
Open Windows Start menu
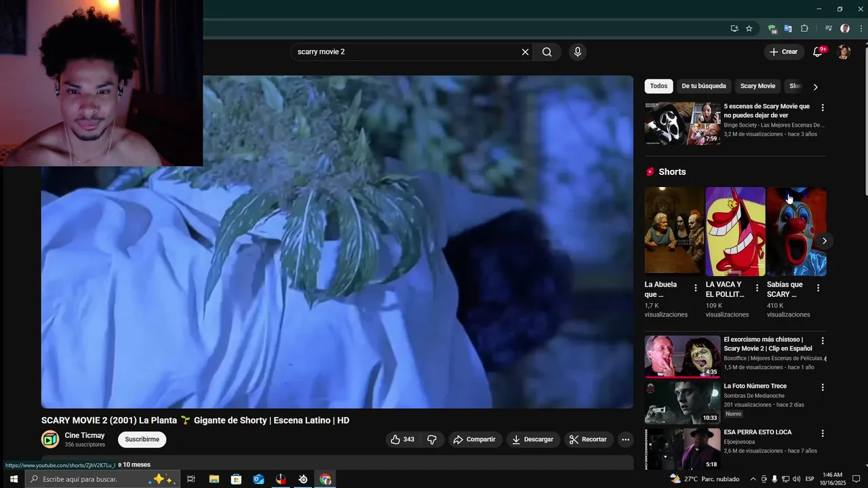13,479
